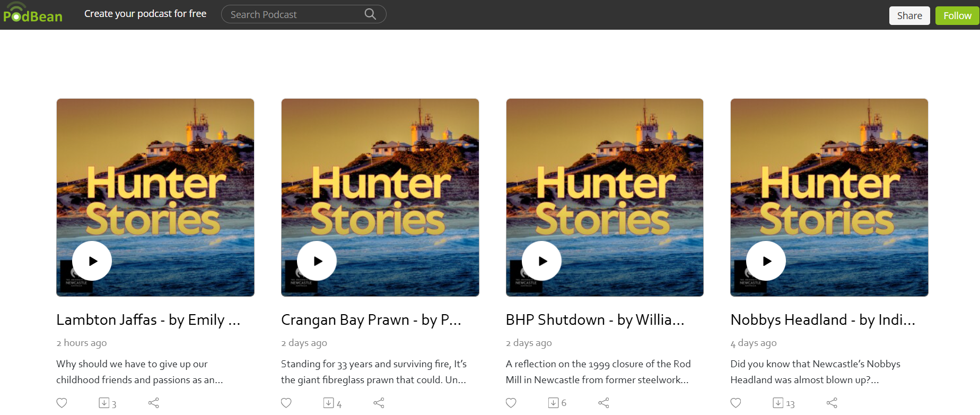This screenshot has width=980, height=415.
Task: Play the Lambton Jaffas episode
Action: (92, 261)
